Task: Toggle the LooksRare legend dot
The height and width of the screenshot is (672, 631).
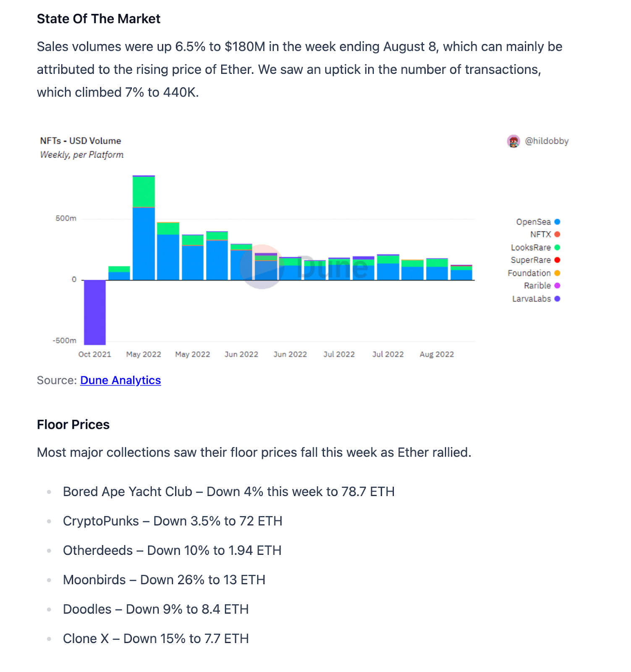Action: pos(557,247)
